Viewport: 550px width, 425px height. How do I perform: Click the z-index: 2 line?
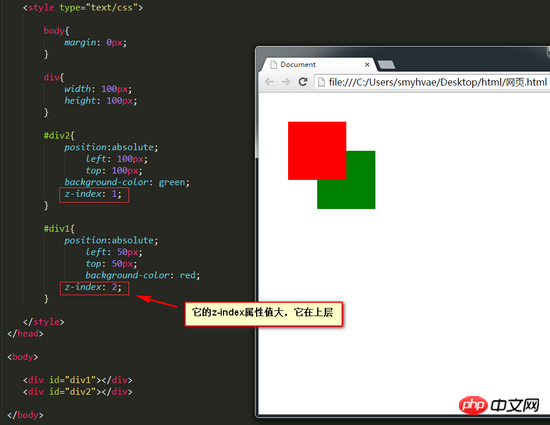94,288
